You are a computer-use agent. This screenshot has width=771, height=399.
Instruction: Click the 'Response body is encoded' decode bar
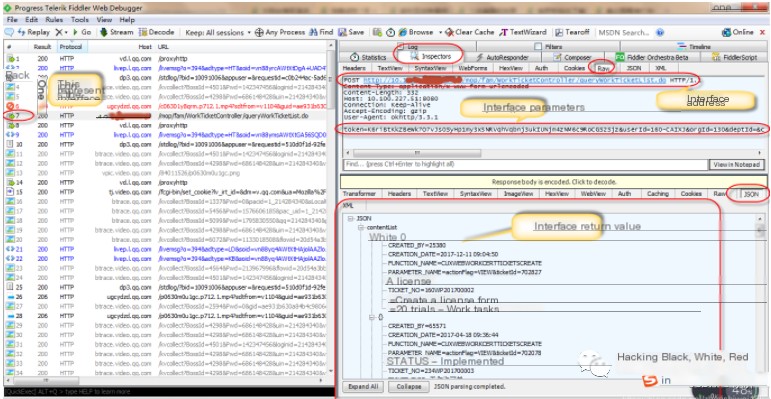[554, 182]
